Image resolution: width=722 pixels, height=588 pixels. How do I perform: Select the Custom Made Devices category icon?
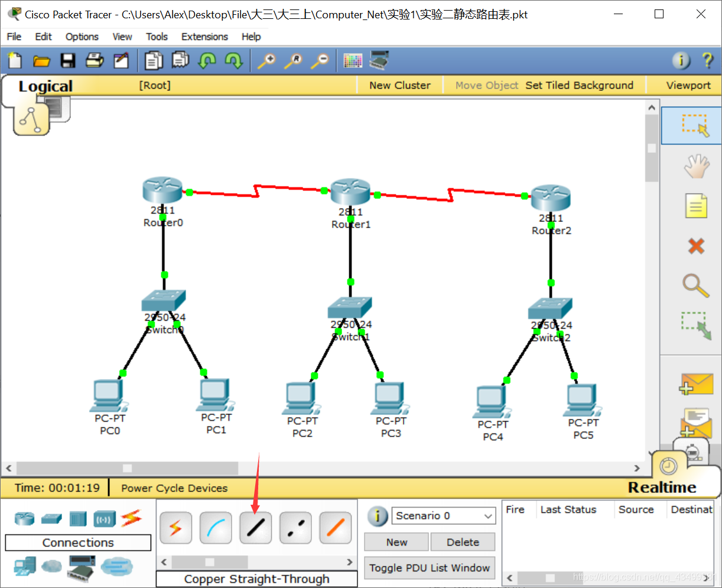point(81,567)
